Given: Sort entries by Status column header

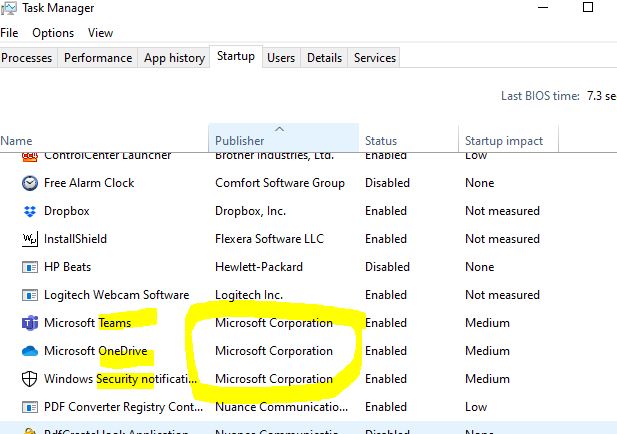Looking at the screenshot, I should [381, 141].
